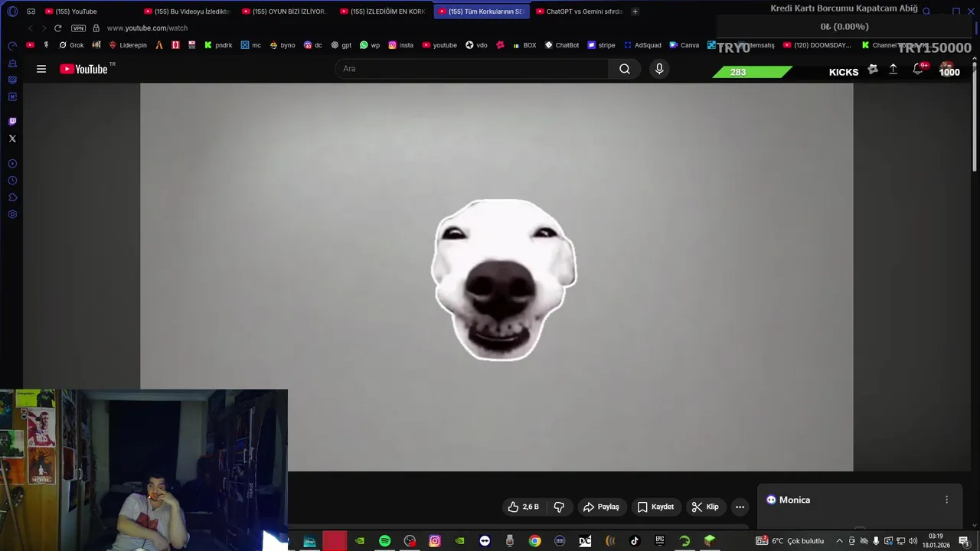Open the dc bookmark
This screenshot has height=551, width=980.
tap(313, 45)
